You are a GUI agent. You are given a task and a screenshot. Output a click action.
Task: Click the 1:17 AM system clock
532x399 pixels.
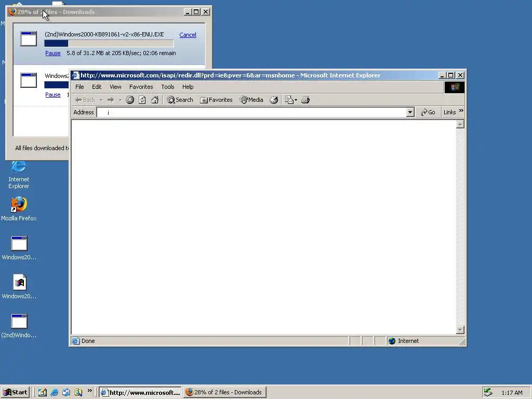[512, 393]
